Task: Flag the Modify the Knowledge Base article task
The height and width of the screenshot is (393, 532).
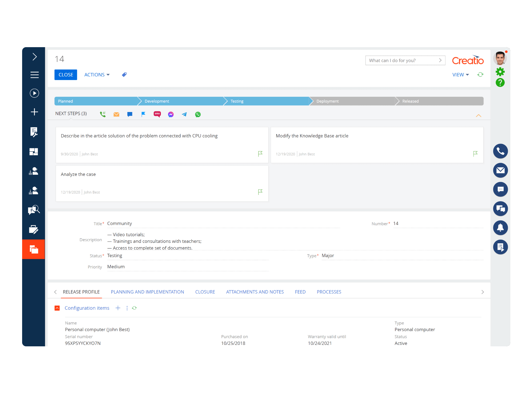Action: 475,154
